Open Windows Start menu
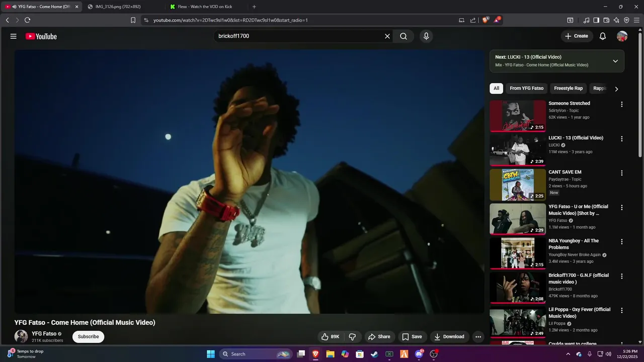644x362 pixels. pos(211,354)
